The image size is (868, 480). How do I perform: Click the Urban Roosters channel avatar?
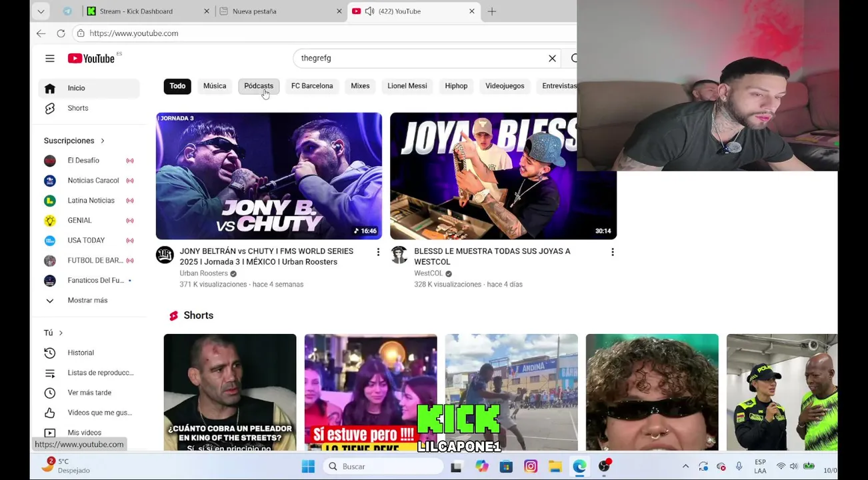tap(165, 255)
